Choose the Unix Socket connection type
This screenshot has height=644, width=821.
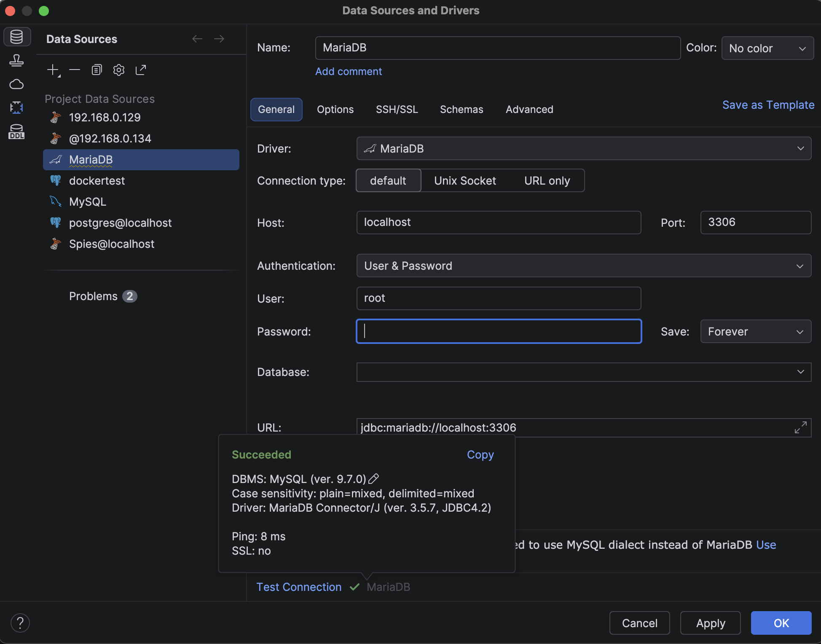click(465, 181)
